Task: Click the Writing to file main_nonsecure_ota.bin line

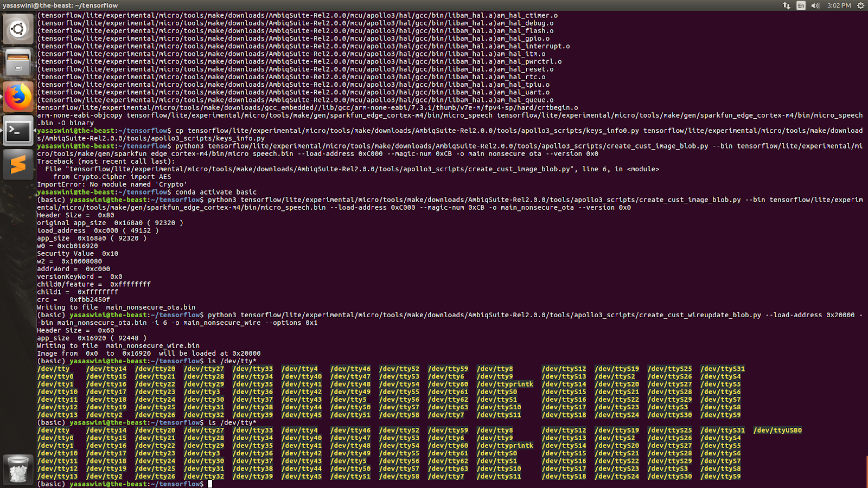Action: click(x=116, y=307)
